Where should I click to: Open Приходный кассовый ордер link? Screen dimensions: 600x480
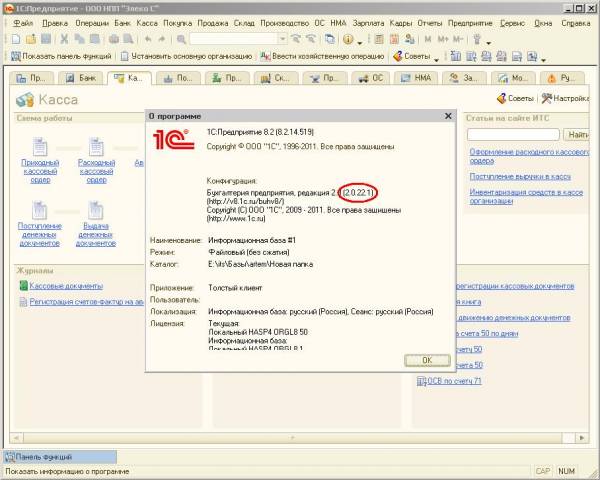40,171
